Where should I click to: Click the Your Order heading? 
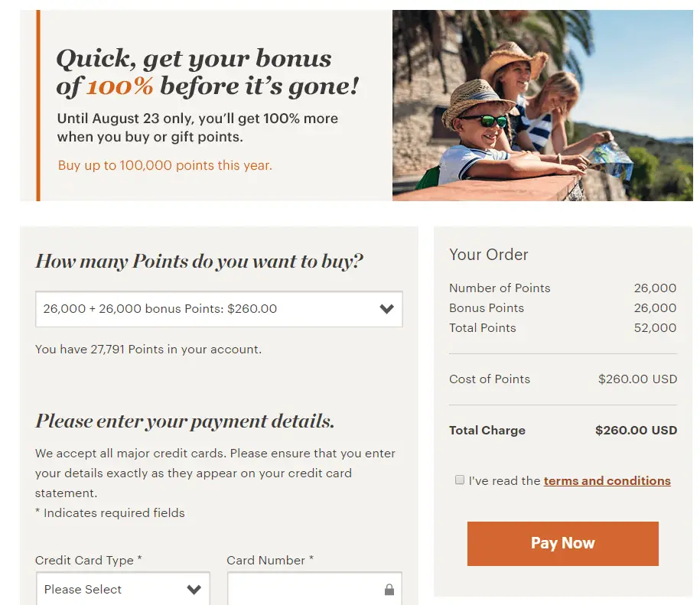coord(489,255)
